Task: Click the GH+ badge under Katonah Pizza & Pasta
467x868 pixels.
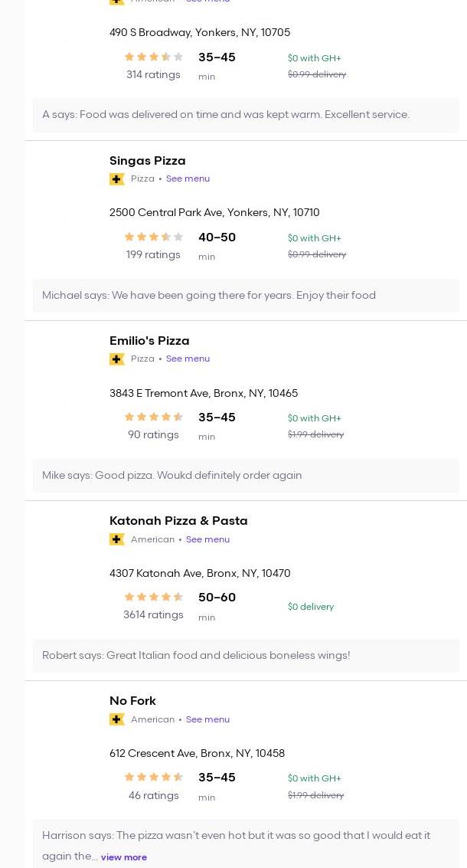Action: coord(117,539)
